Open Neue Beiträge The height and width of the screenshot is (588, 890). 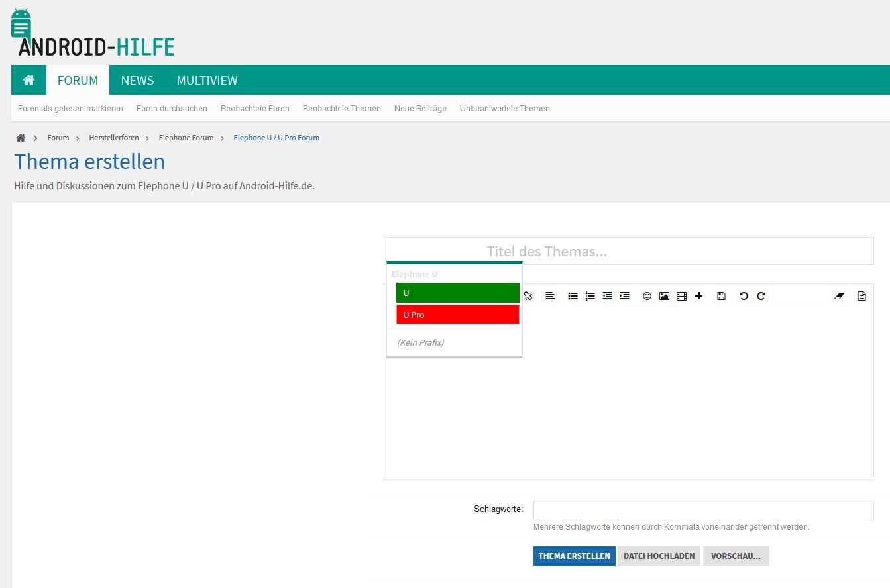coord(420,109)
